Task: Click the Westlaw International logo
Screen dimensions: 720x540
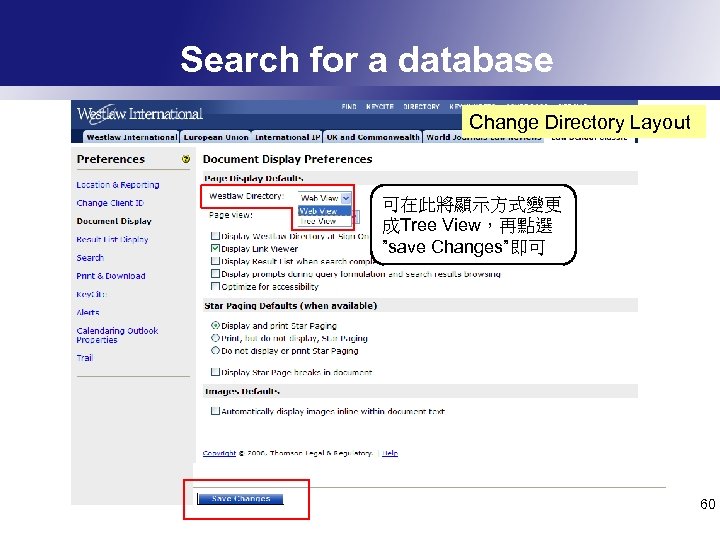Action: (x=140, y=114)
